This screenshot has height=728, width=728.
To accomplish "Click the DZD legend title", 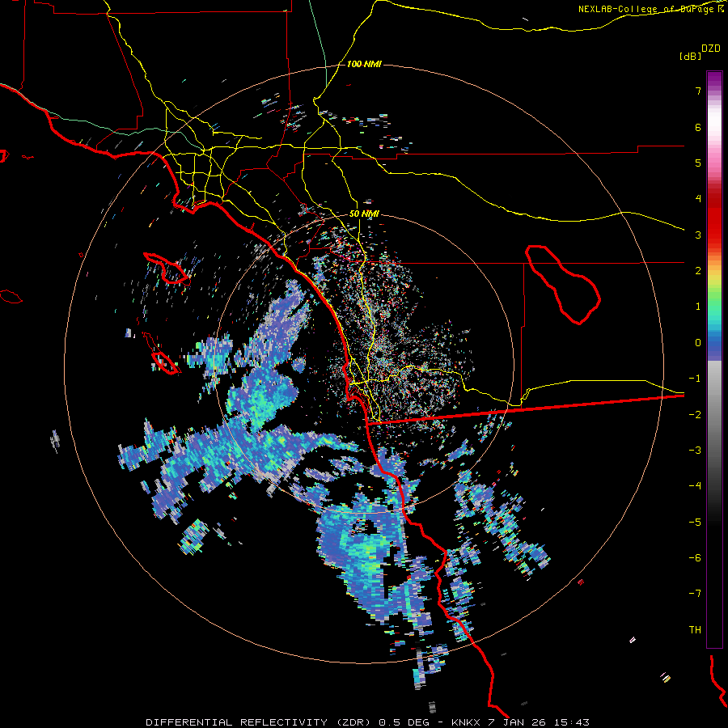I will [711, 49].
